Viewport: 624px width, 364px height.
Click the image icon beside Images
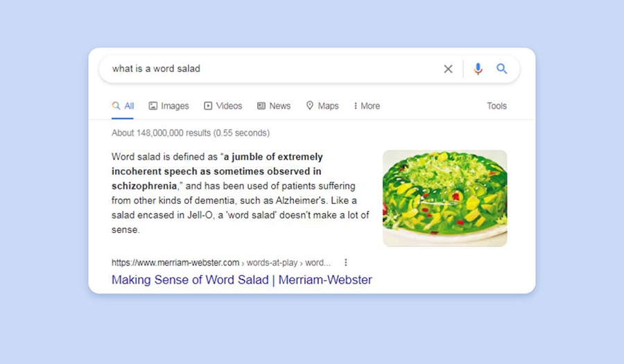[x=153, y=106]
